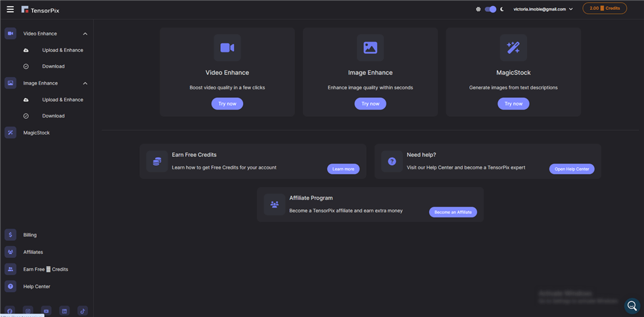
Task: Click the coins icon on Earn Free Credits card
Action: point(157,161)
